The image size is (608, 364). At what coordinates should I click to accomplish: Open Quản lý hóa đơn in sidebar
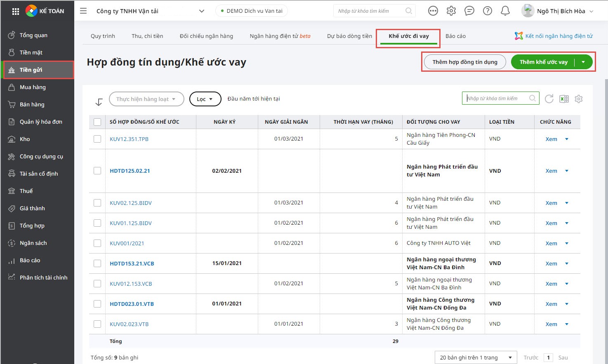[x=37, y=122]
